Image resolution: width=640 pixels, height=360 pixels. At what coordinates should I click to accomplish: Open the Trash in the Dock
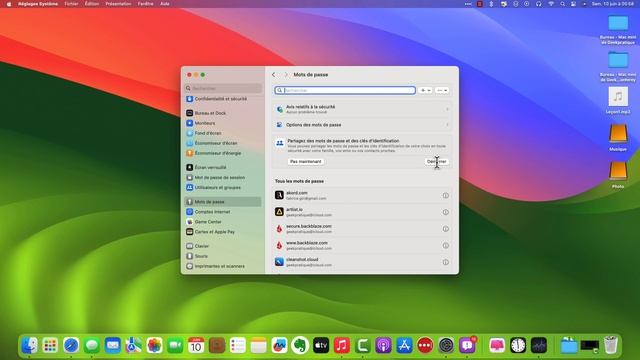611,345
